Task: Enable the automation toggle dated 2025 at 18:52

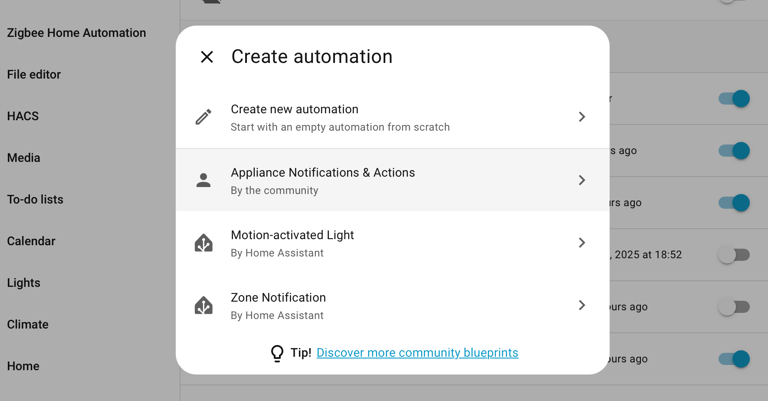Action: pyautogui.click(x=733, y=255)
